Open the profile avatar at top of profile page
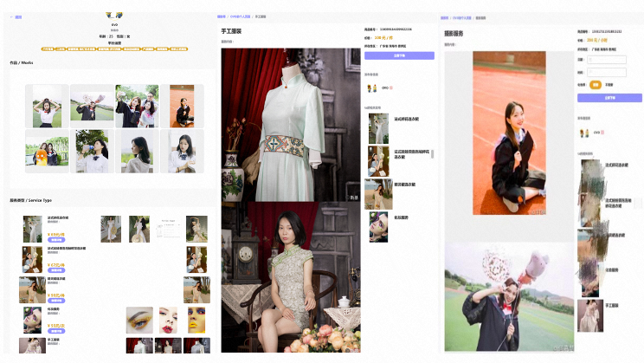Image resolution: width=644 pixels, height=363 pixels. (x=114, y=16)
